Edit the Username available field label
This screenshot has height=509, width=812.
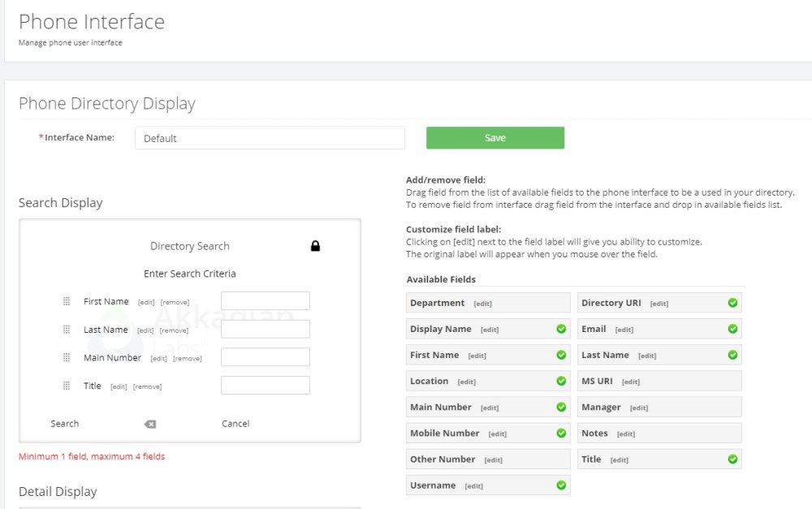[x=474, y=486]
